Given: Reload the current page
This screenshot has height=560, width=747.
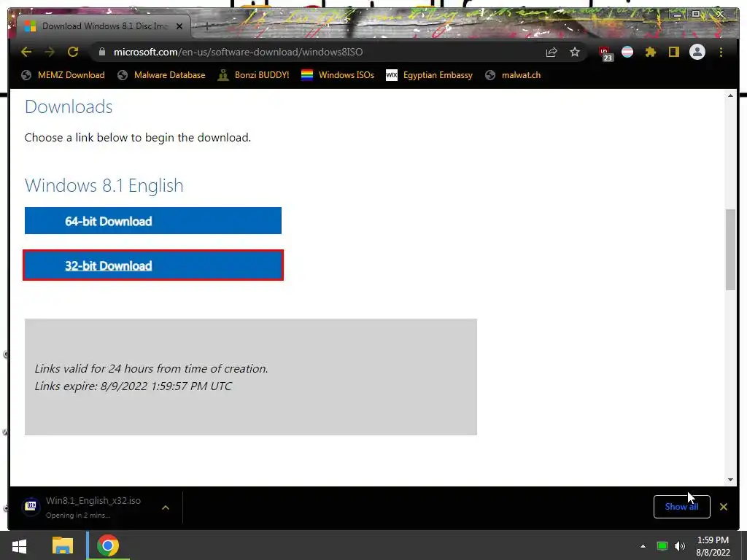Looking at the screenshot, I should point(73,52).
